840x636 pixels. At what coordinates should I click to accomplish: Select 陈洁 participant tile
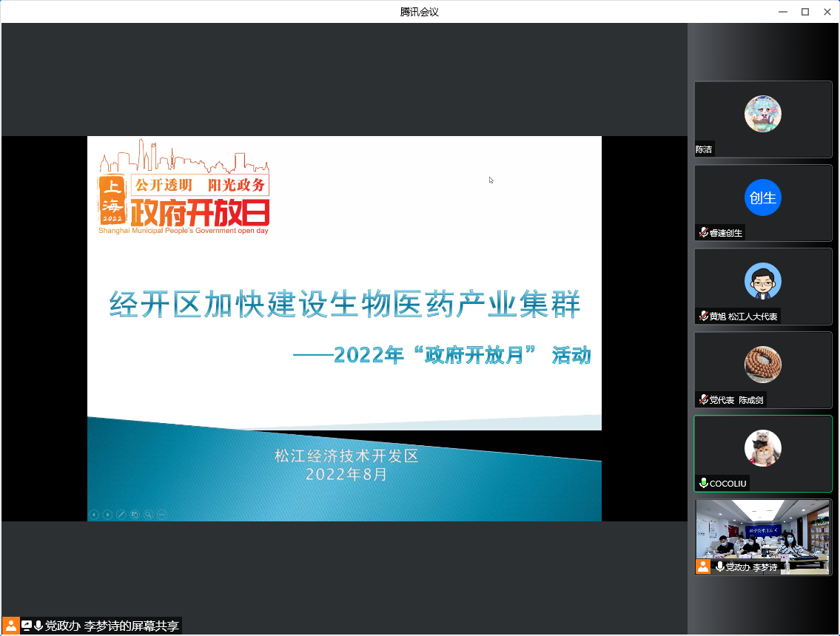click(x=762, y=119)
